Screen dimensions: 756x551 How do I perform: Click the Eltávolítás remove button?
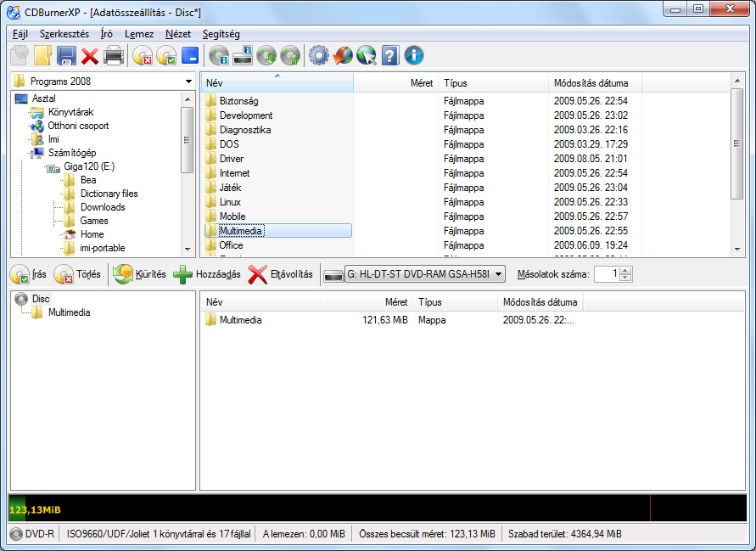point(281,274)
